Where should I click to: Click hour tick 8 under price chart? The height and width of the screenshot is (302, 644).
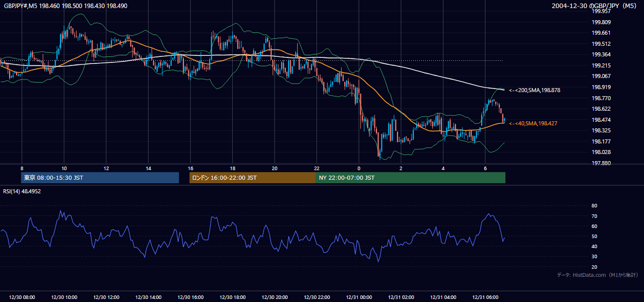click(x=22, y=168)
